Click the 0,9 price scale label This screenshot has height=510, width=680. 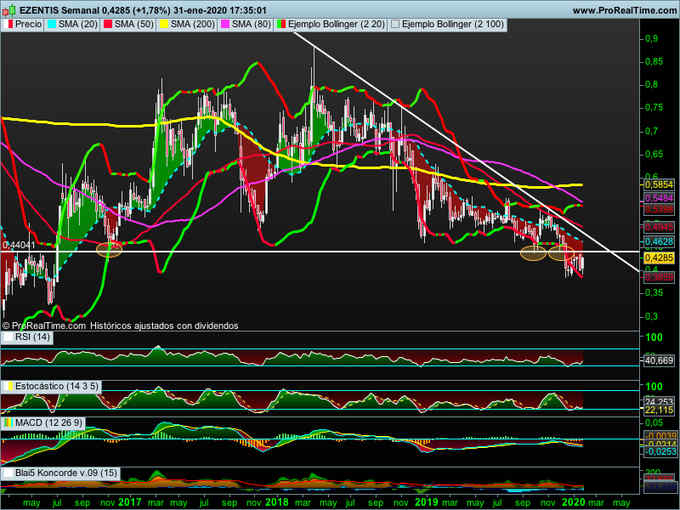pyautogui.click(x=651, y=38)
